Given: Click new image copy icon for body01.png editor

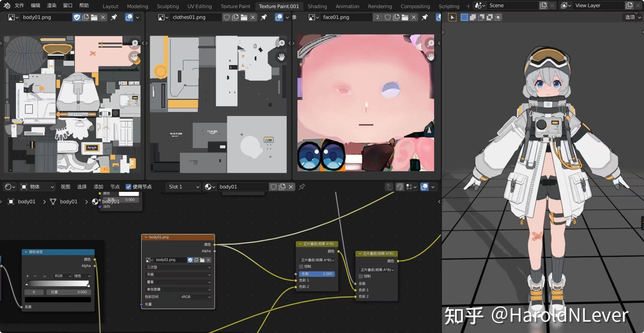Looking at the screenshot, I should coord(86,17).
